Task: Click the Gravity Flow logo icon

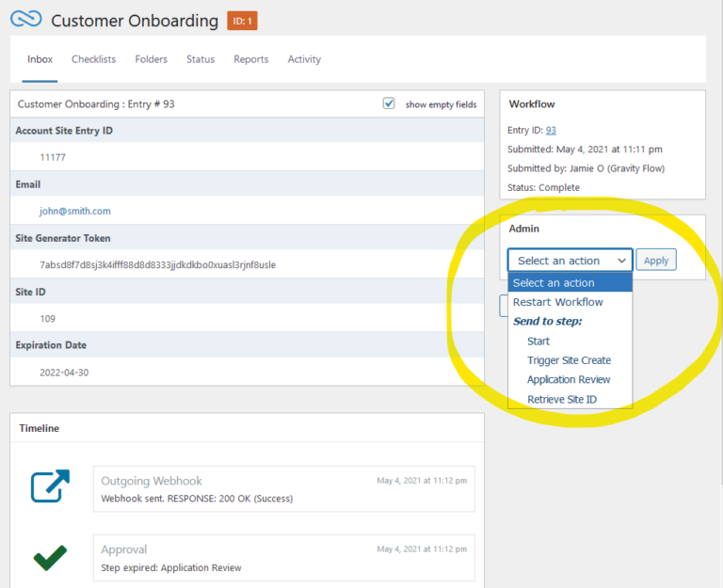Action: 25,20
